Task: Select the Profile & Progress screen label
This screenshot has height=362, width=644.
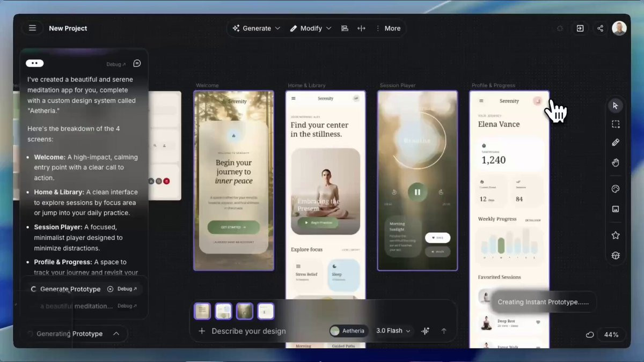Action: [493, 85]
